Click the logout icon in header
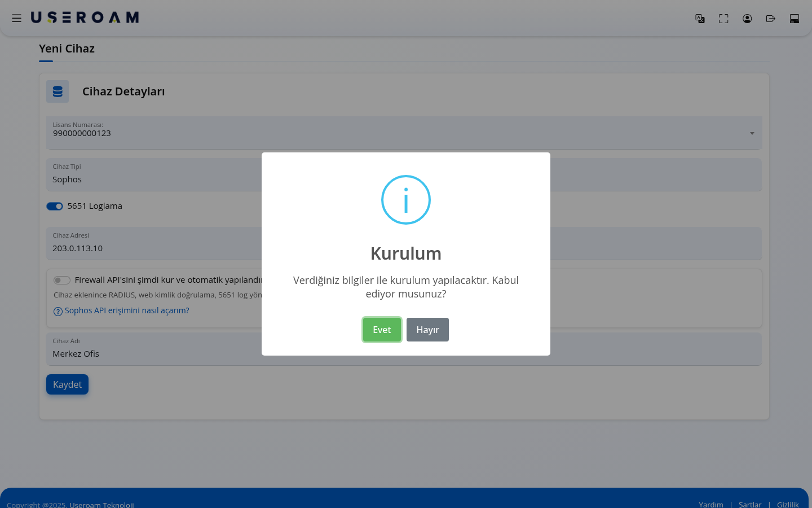Screen dimensions: 812x508 click(771, 19)
